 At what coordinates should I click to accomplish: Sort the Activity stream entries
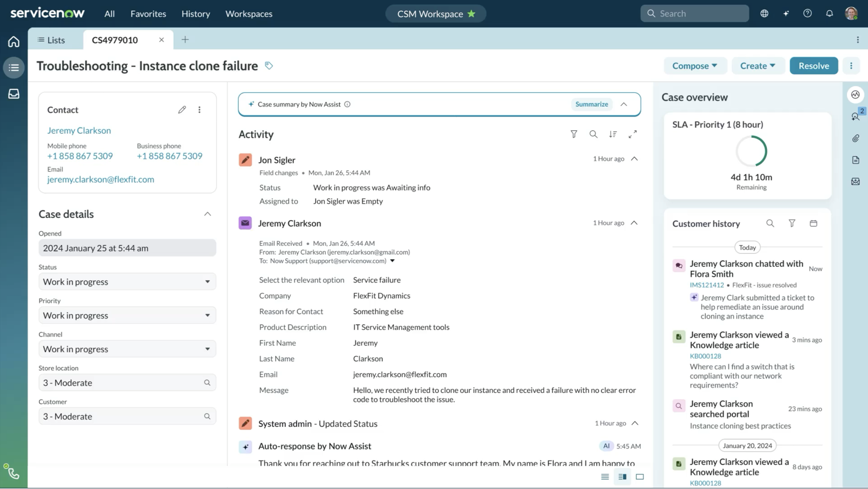click(613, 134)
